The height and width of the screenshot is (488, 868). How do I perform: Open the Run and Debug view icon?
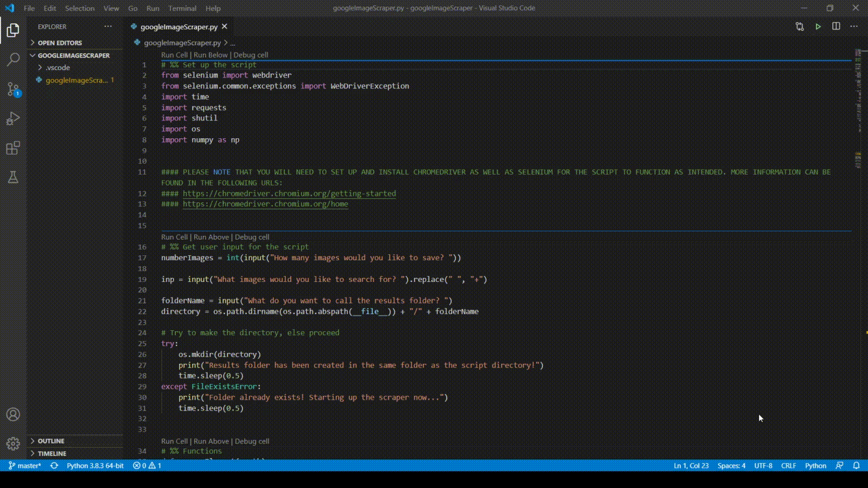tap(13, 119)
